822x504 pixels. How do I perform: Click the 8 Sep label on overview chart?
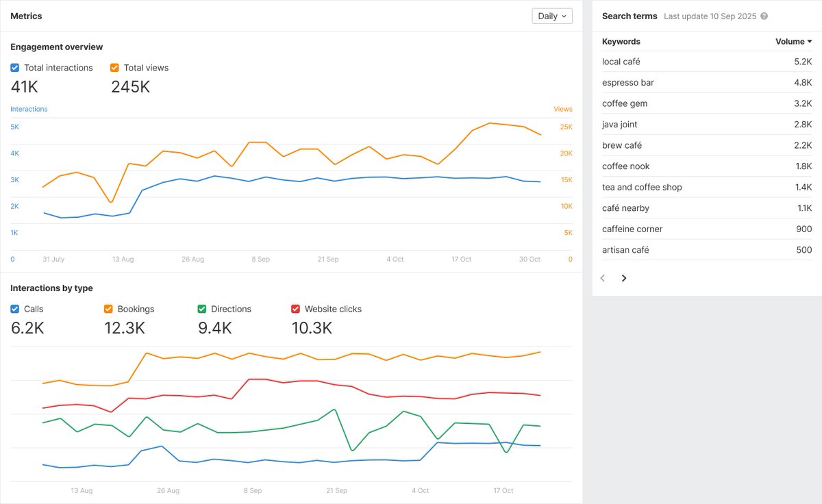[260, 260]
